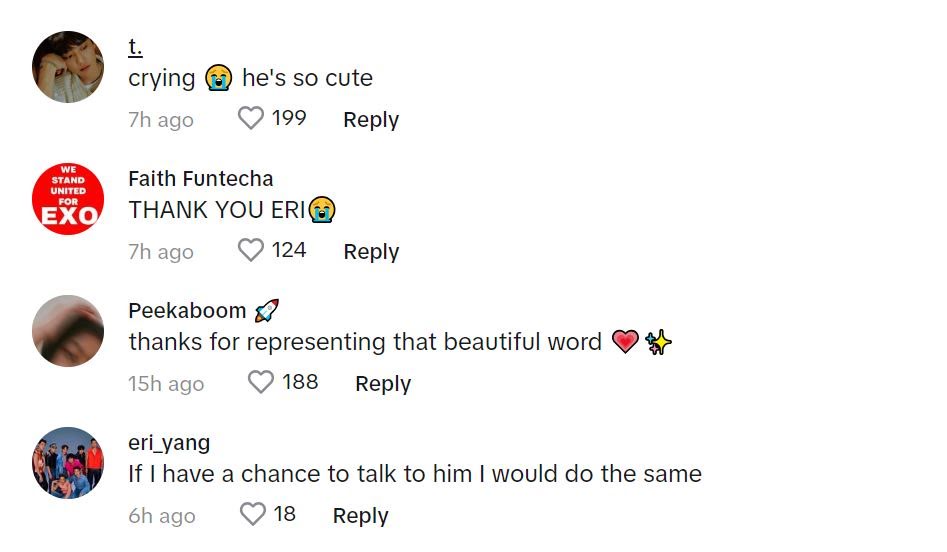Reply to the "THANK YOU ERI" comment
The height and width of the screenshot is (552, 947).
[371, 252]
